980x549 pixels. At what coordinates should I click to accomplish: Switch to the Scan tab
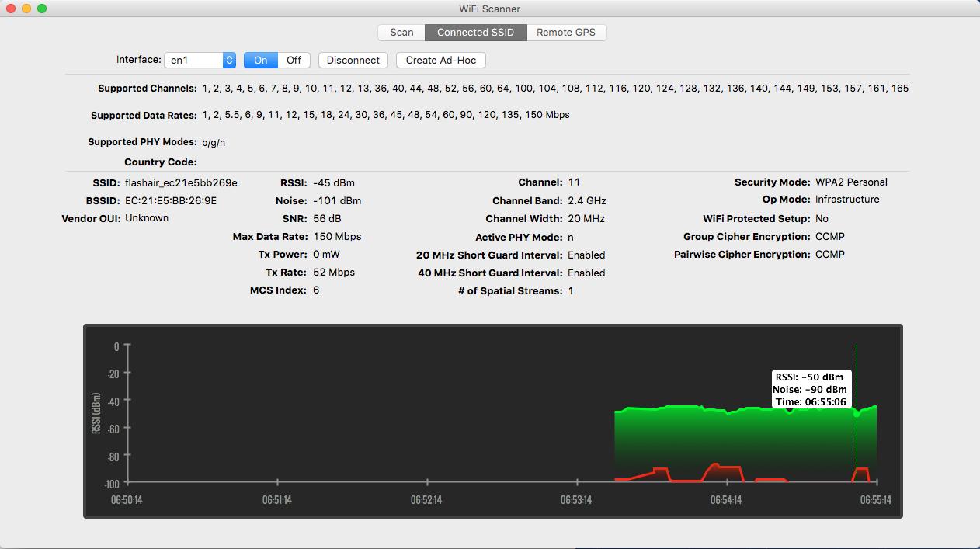(x=401, y=32)
